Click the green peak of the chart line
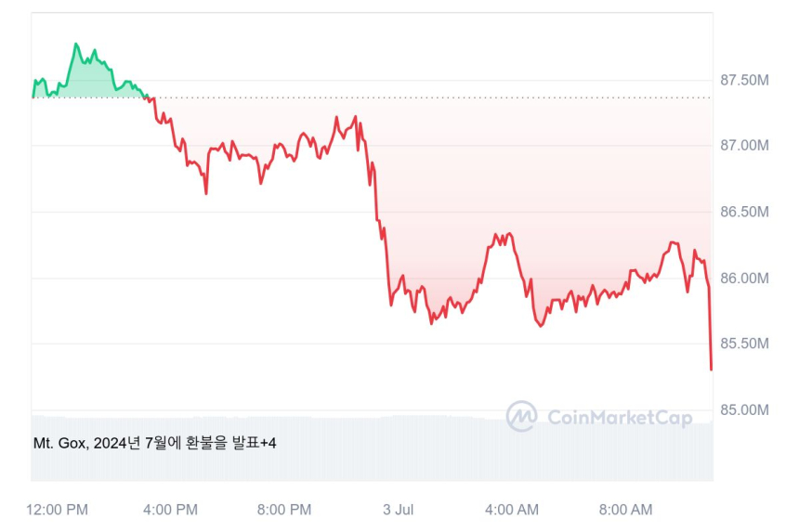 [76, 45]
